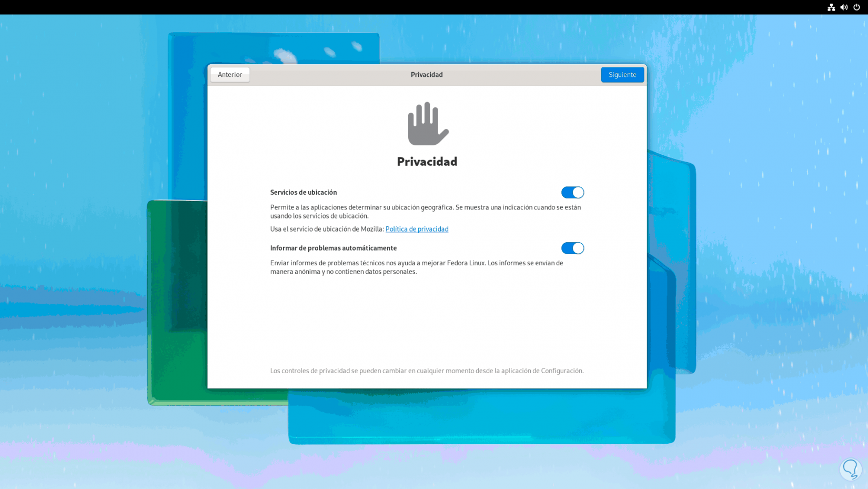Open the volume speaker icon in top bar
The image size is (868, 489).
(x=844, y=7)
